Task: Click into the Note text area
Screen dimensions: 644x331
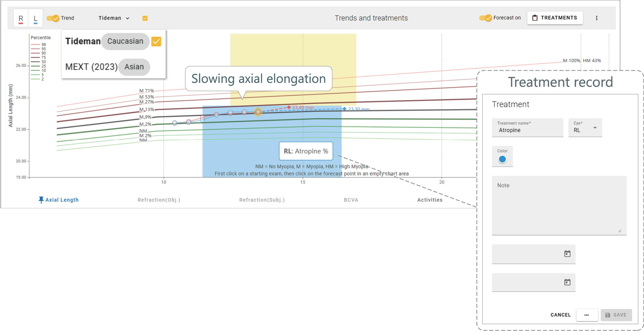Action: [x=559, y=205]
